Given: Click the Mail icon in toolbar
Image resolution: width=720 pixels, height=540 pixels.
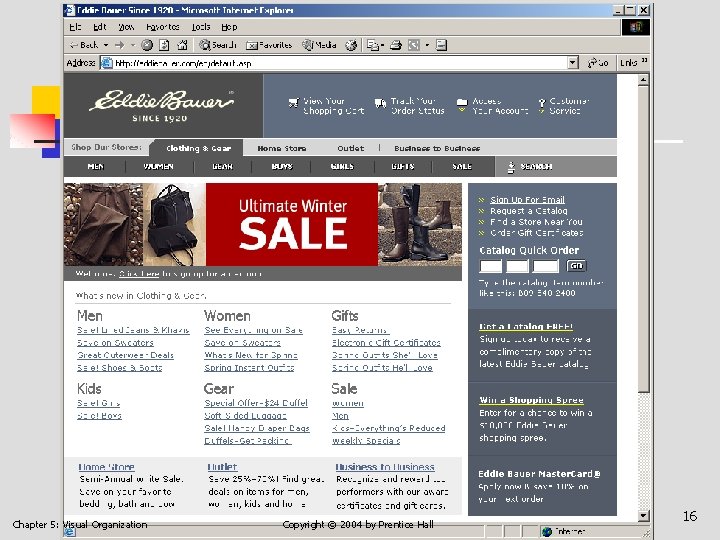Looking at the screenshot, I should point(372,45).
